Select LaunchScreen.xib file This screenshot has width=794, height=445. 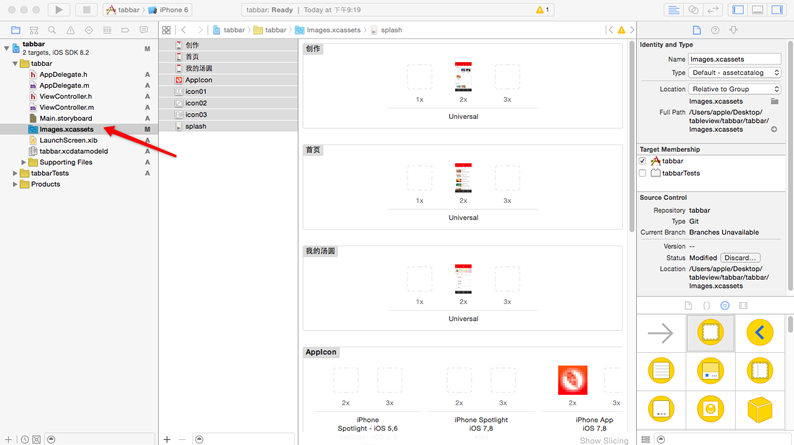[68, 140]
